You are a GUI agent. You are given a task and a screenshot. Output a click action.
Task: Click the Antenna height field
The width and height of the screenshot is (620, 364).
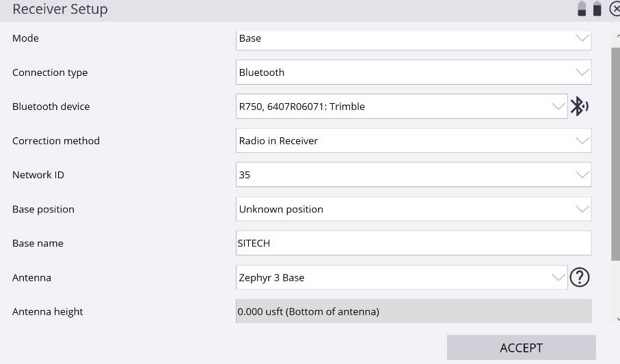pos(413,311)
